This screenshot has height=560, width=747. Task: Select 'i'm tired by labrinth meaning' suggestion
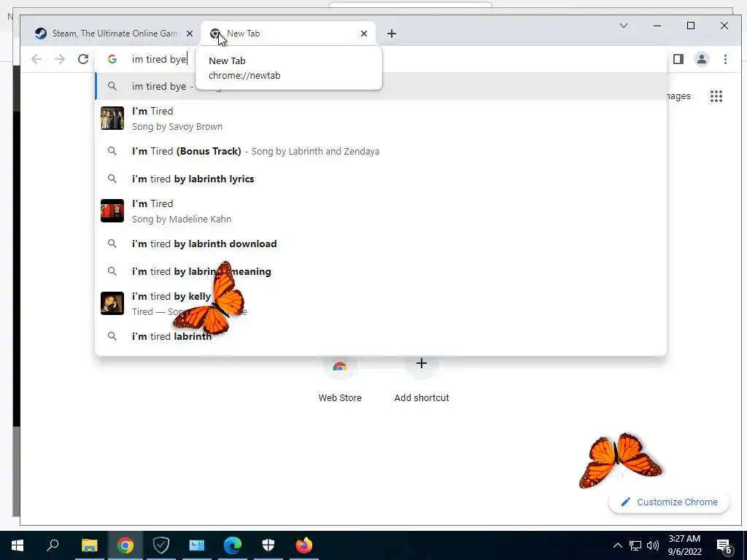click(381, 271)
